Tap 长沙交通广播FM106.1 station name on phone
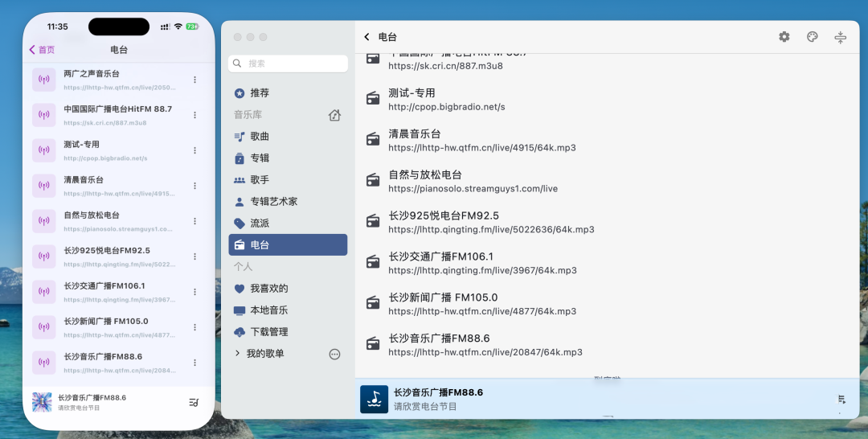The image size is (868, 439). click(x=104, y=286)
